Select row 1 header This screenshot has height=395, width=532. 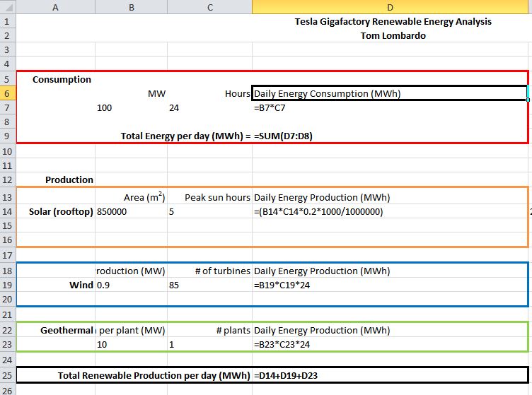[x=8, y=21]
